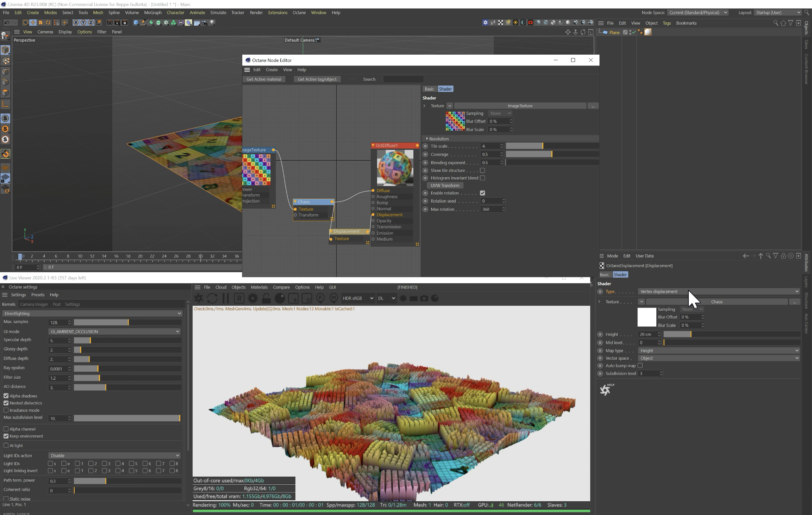Image resolution: width=812 pixels, height=515 pixels.
Task: Click Get Active material button
Action: (x=264, y=79)
